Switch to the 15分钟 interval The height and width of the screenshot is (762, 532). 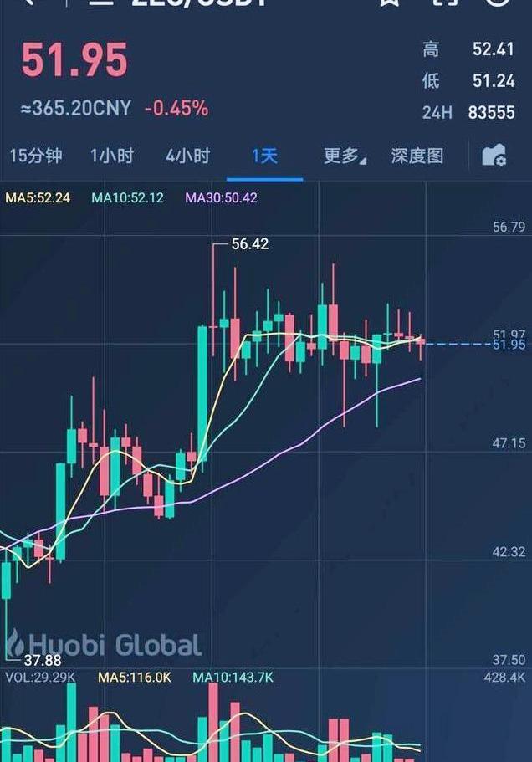[35, 156]
